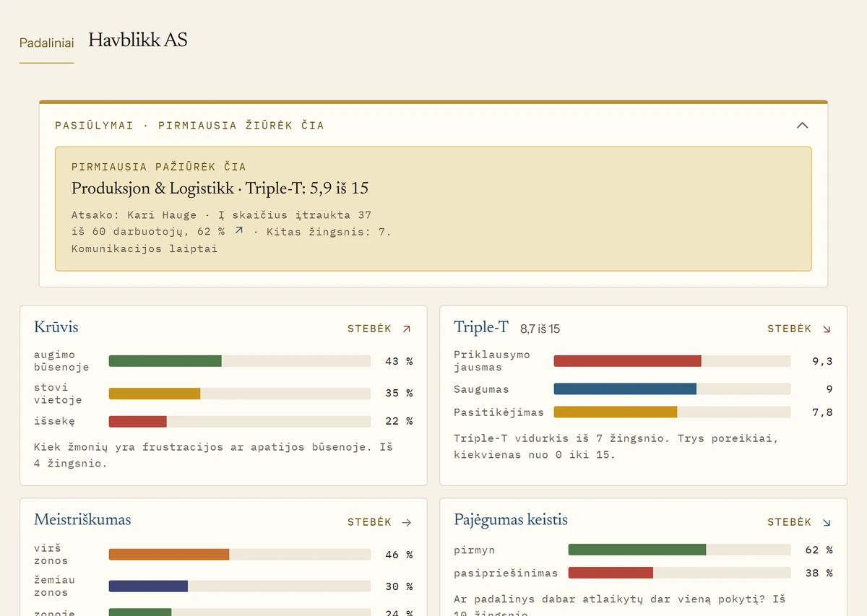Click the orange "virš zonos" bar
This screenshot has height=616, width=867.
point(169,555)
